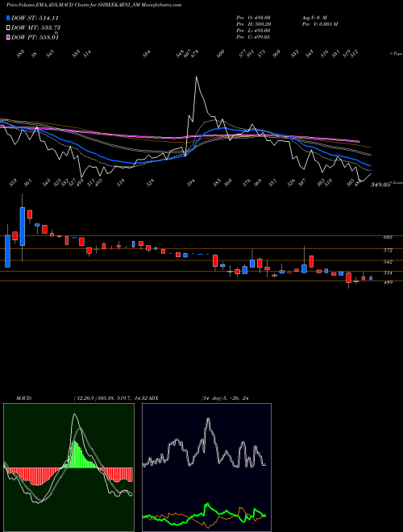Open the ADX indicator panel
The width and height of the screenshot is (403, 532).
pyautogui.click(x=206, y=468)
